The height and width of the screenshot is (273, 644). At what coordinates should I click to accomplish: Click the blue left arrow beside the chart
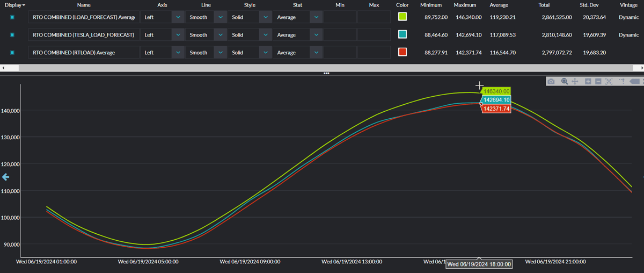click(x=6, y=177)
